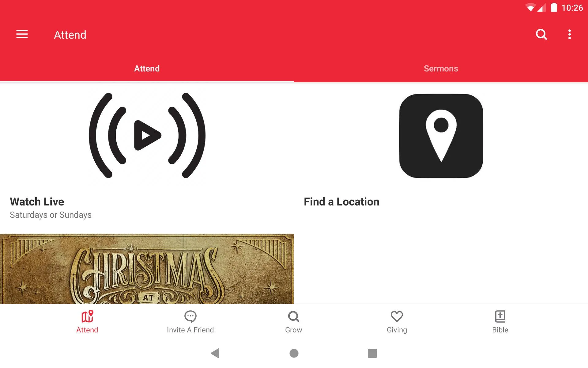Open the hamburger menu
Image resolution: width=588 pixels, height=368 pixels.
22,35
